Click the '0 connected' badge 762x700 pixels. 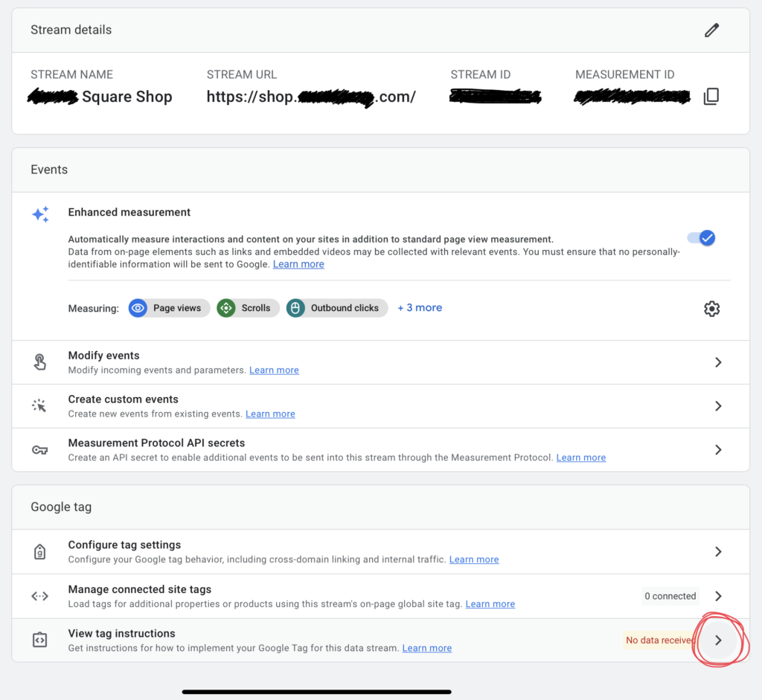(x=670, y=596)
